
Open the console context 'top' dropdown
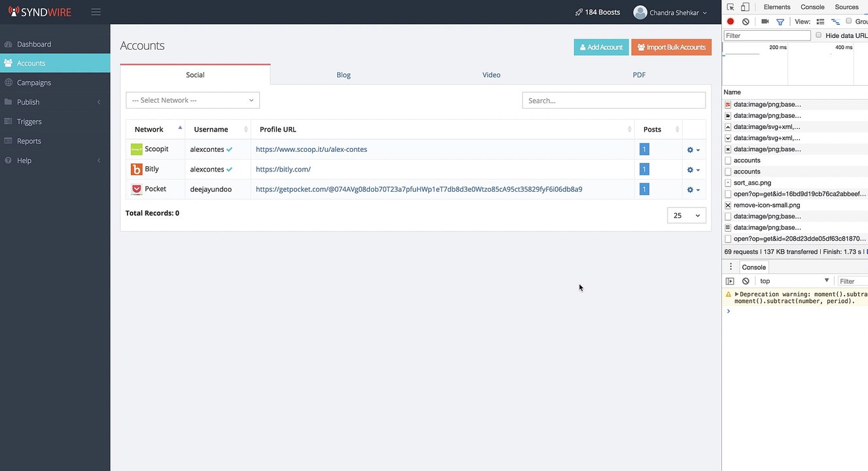pos(795,281)
